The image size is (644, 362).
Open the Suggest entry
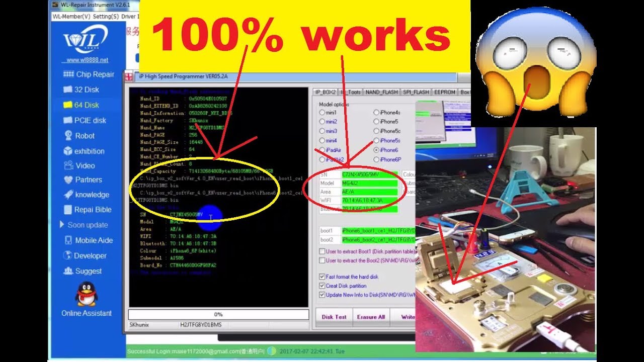[82, 271]
